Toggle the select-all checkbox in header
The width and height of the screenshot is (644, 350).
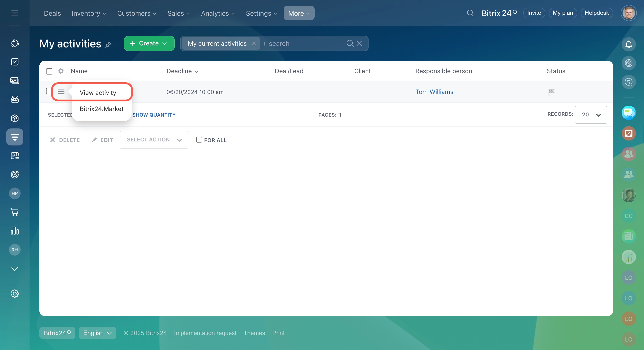49,71
